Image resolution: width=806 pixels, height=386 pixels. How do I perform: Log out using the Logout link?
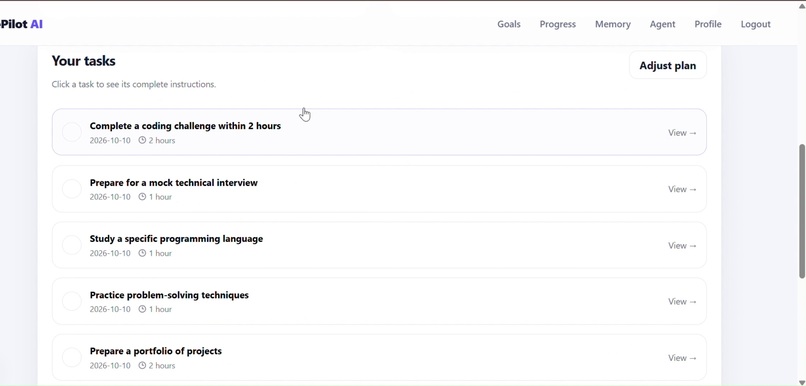tap(755, 24)
